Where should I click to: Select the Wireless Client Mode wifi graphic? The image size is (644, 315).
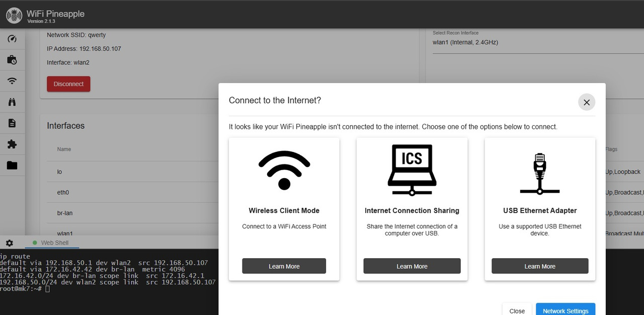tap(284, 170)
